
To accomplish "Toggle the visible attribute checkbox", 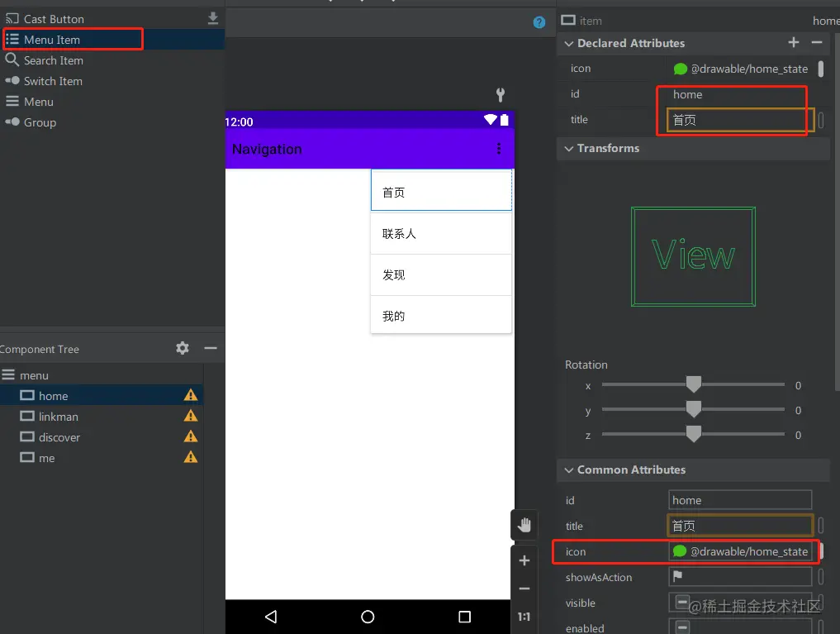I will [x=682, y=602].
